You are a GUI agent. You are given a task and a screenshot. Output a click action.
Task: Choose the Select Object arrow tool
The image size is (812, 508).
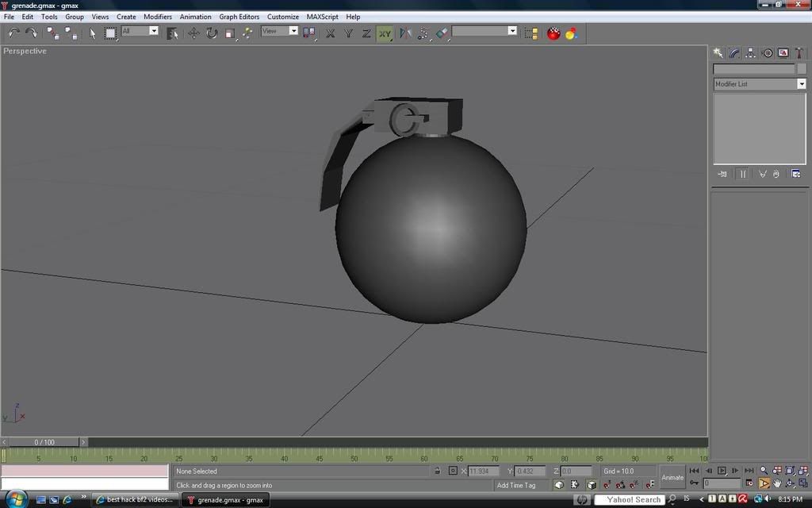tap(92, 33)
